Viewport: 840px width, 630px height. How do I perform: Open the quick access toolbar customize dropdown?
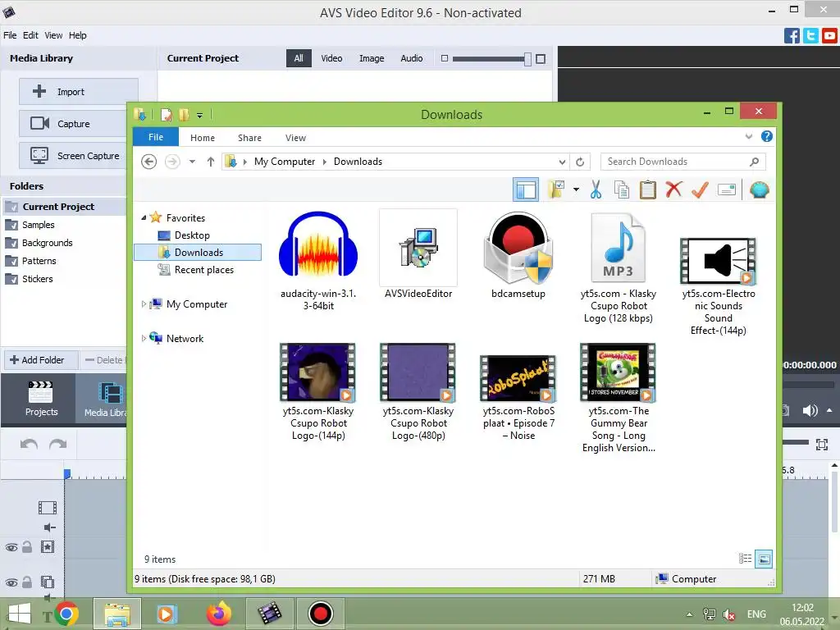tap(199, 115)
